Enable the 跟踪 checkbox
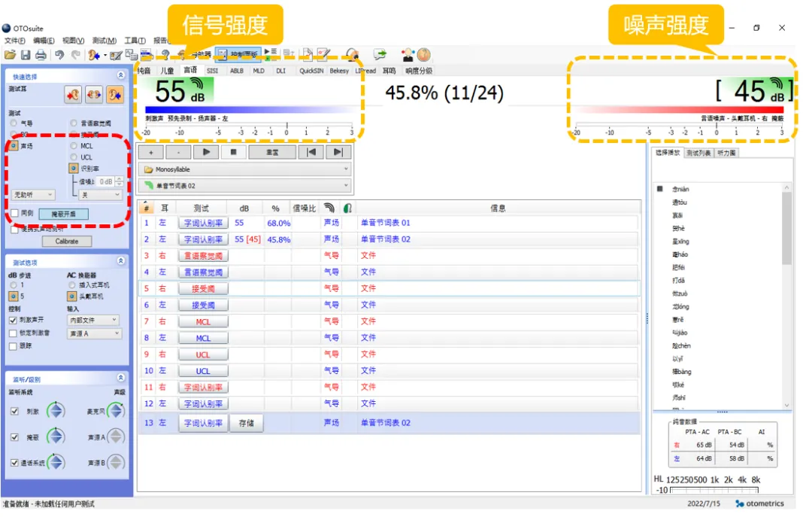The height and width of the screenshot is (517, 812). pyautogui.click(x=13, y=346)
